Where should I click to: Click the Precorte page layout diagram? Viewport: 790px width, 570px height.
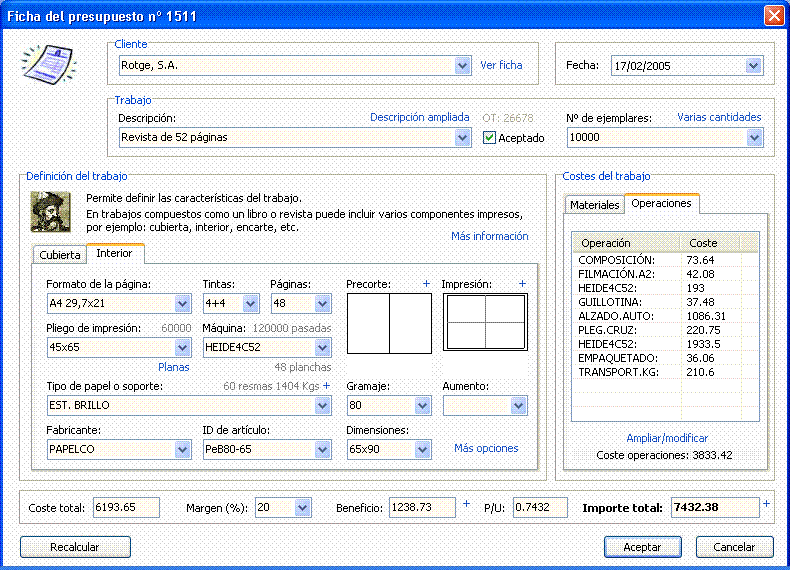tap(389, 324)
